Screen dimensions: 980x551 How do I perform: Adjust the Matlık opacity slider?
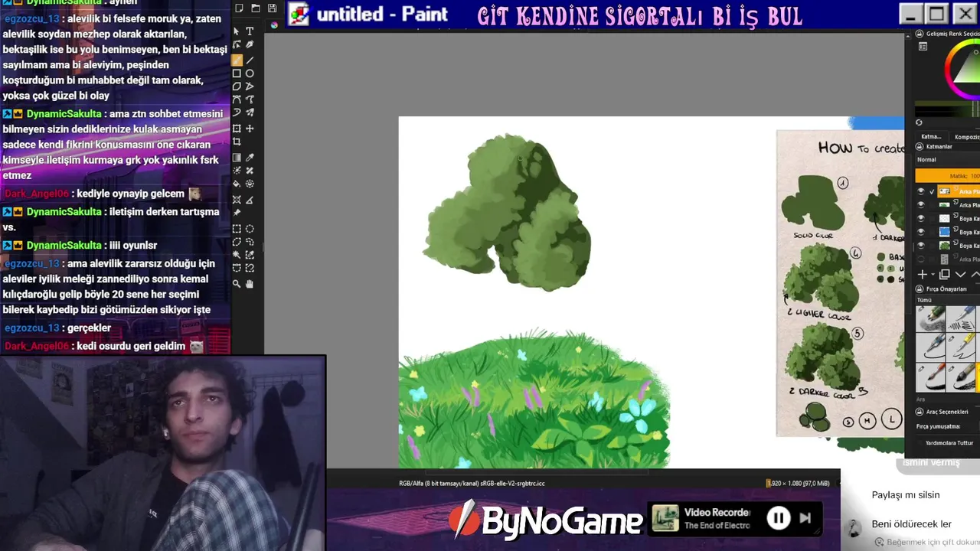[948, 176]
